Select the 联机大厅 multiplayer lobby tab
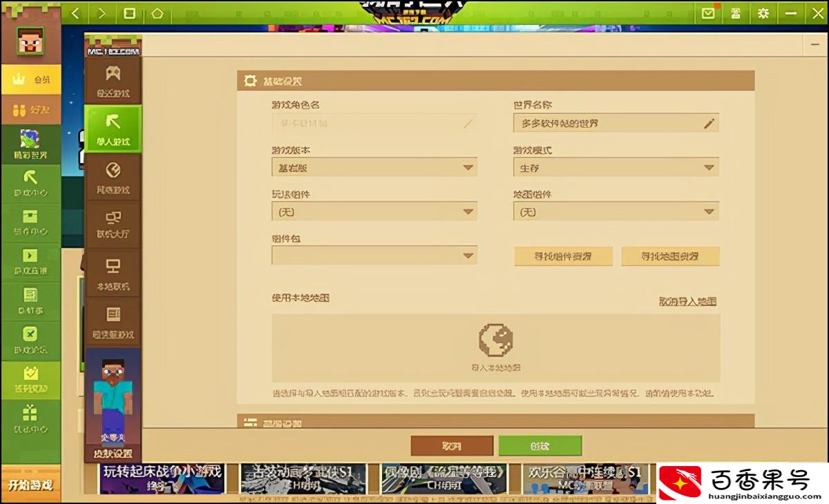 pyautogui.click(x=113, y=225)
